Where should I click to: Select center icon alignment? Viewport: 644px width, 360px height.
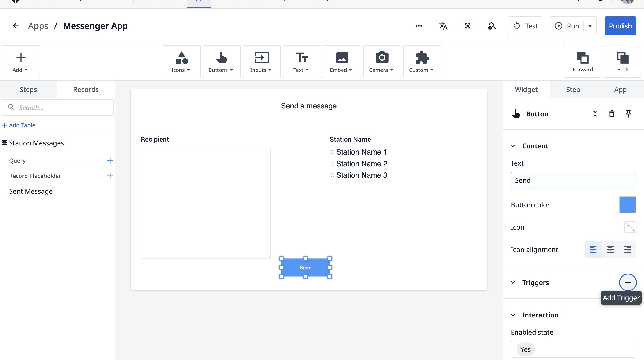point(610,249)
